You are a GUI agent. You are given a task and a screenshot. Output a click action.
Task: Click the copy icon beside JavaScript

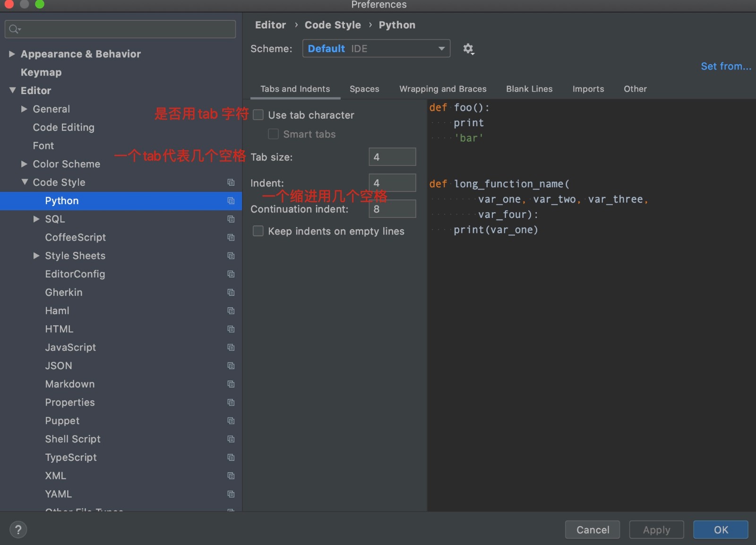coord(231,347)
